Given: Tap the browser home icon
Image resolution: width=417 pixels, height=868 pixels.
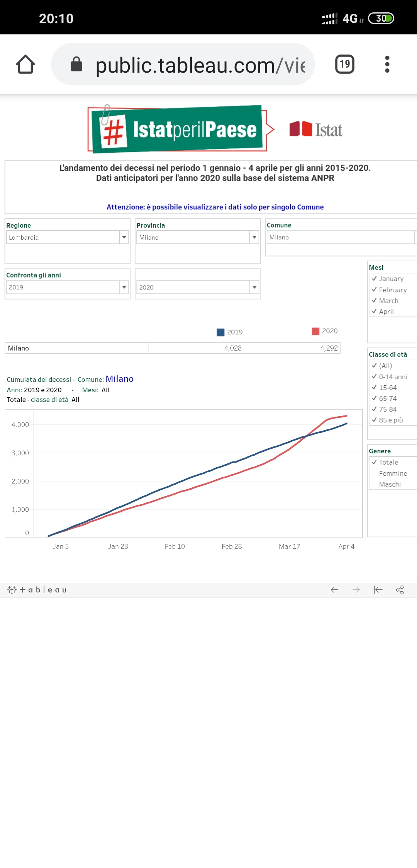Looking at the screenshot, I should [x=25, y=64].
